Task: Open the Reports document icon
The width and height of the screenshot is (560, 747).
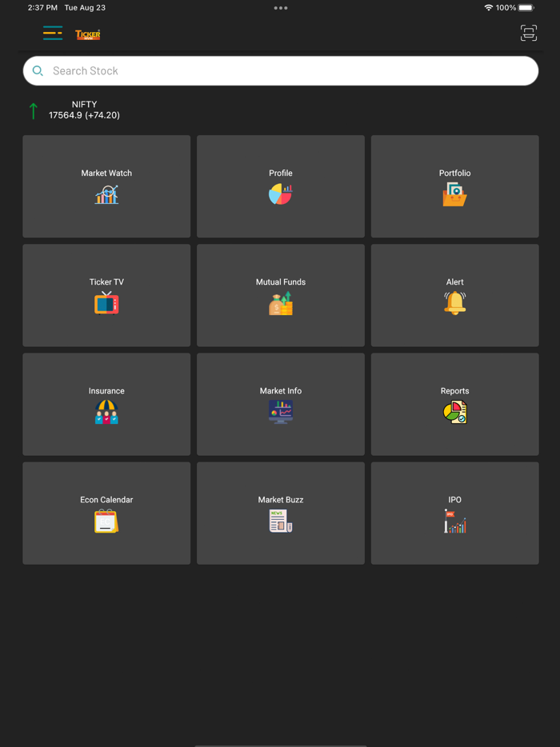Action: 454,412
